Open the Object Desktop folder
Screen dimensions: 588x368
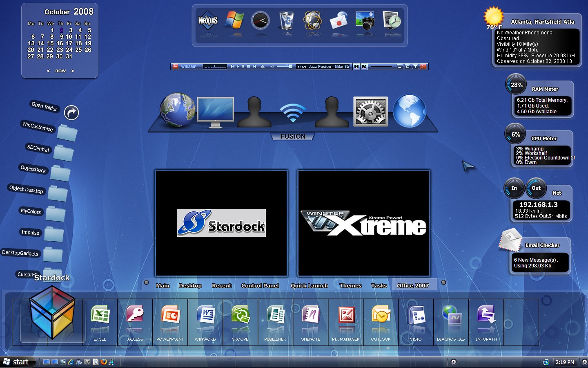(58, 193)
